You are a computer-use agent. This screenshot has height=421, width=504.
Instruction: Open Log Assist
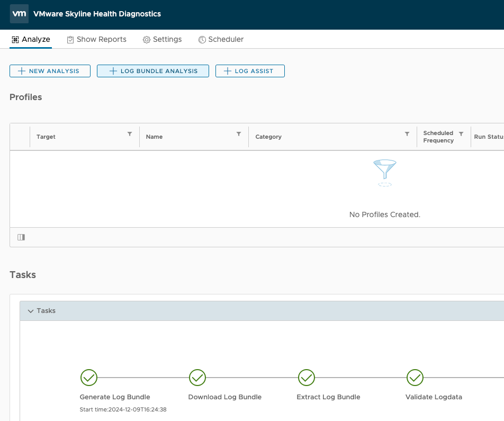(250, 71)
